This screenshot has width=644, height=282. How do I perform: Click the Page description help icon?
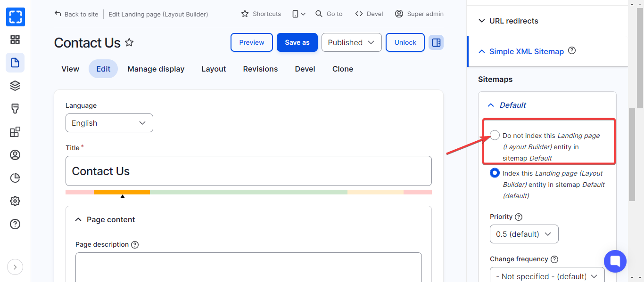(x=135, y=245)
